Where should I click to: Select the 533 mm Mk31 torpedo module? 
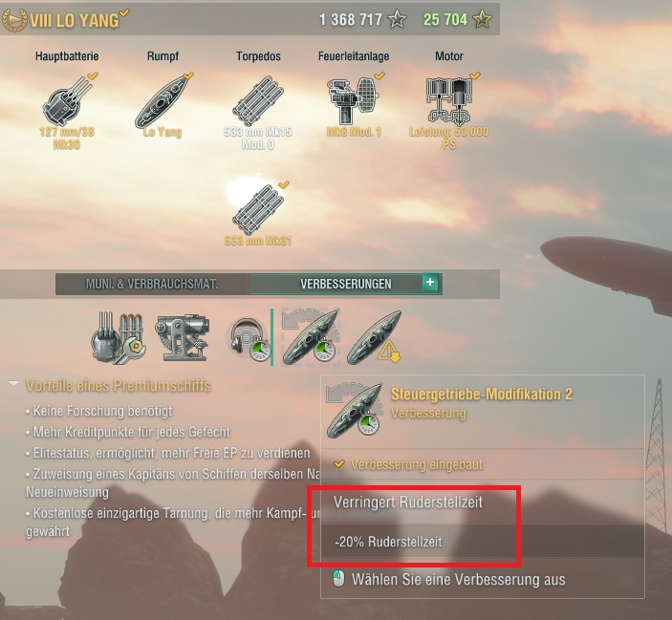click(x=258, y=210)
